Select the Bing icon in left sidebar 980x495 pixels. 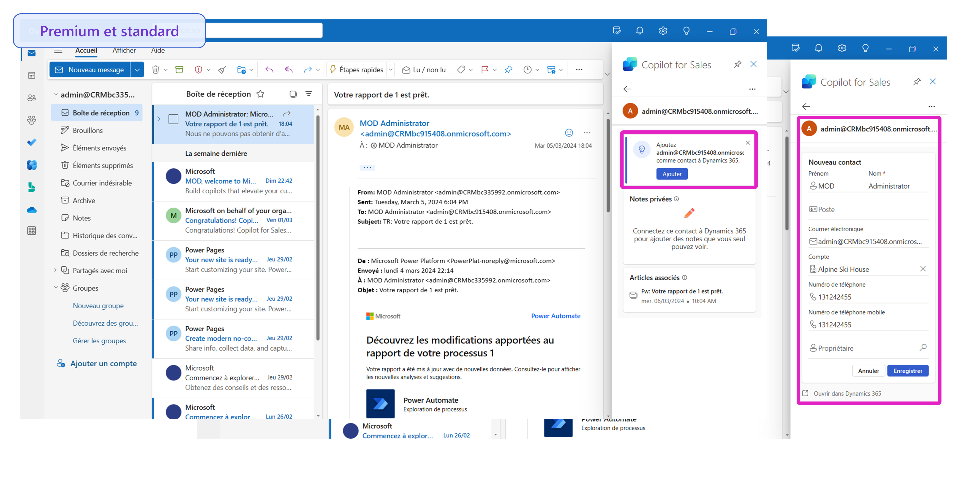pyautogui.click(x=32, y=187)
